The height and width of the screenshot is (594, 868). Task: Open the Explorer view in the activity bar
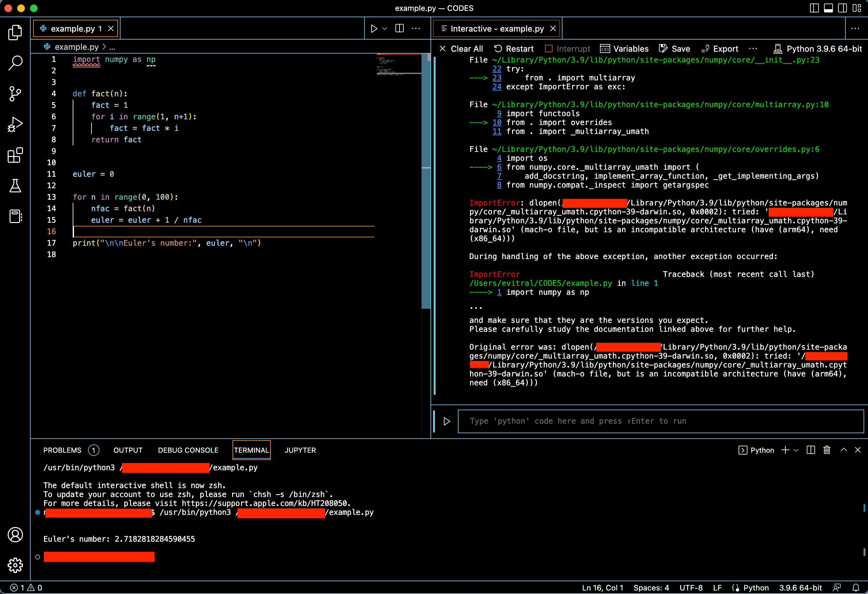point(15,33)
